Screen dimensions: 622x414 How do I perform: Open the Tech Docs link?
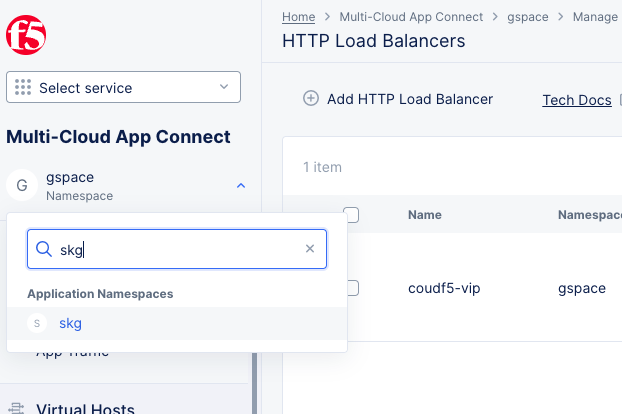pyautogui.click(x=576, y=100)
